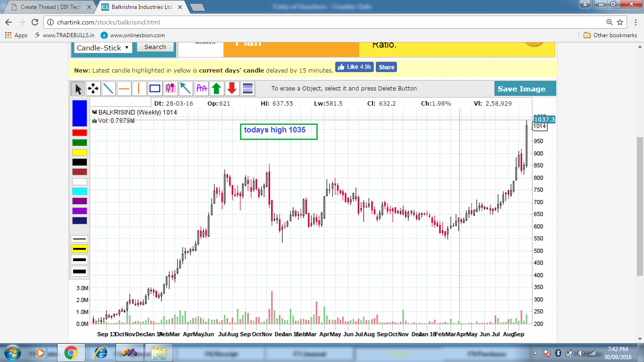This screenshot has width=644, height=362.
Task: Select the third line width option
Action: (79, 260)
